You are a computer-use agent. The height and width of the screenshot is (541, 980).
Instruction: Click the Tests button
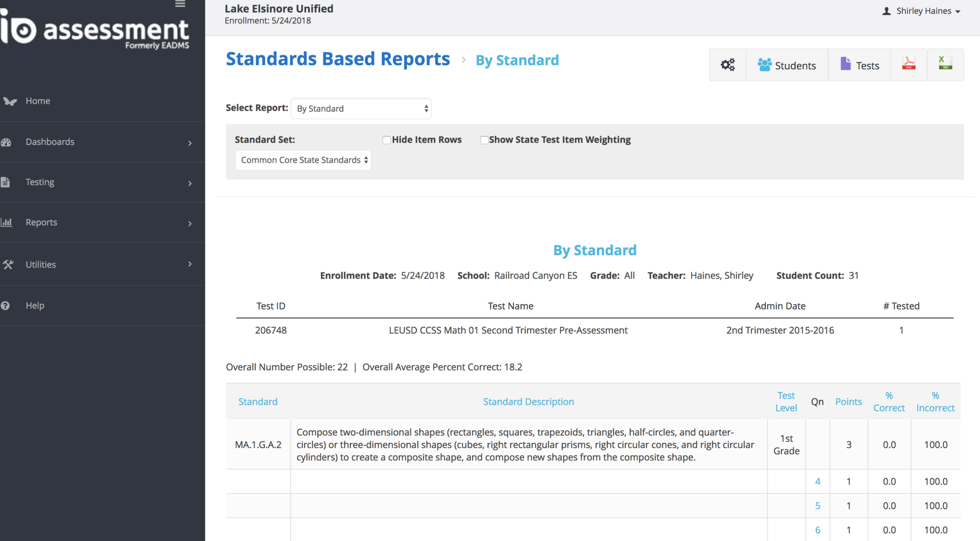[859, 65]
